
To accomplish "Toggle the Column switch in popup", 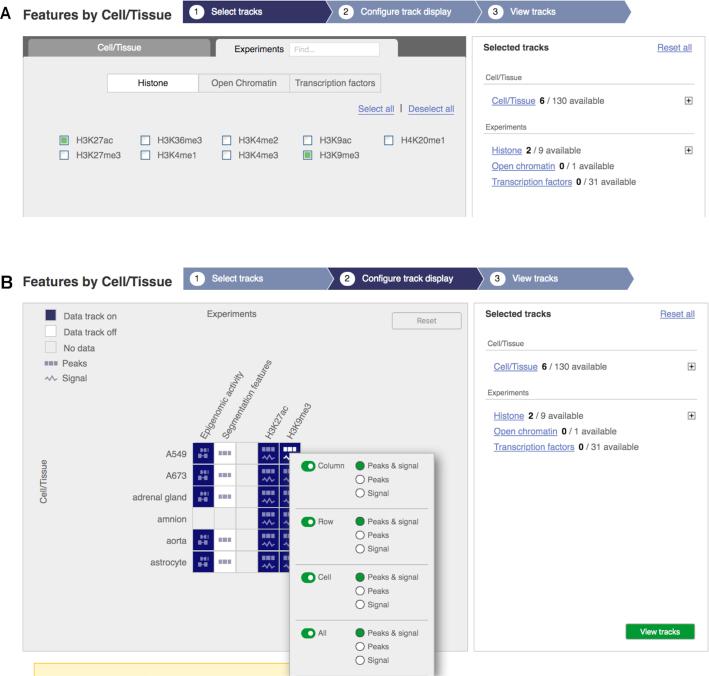I will click(x=308, y=466).
